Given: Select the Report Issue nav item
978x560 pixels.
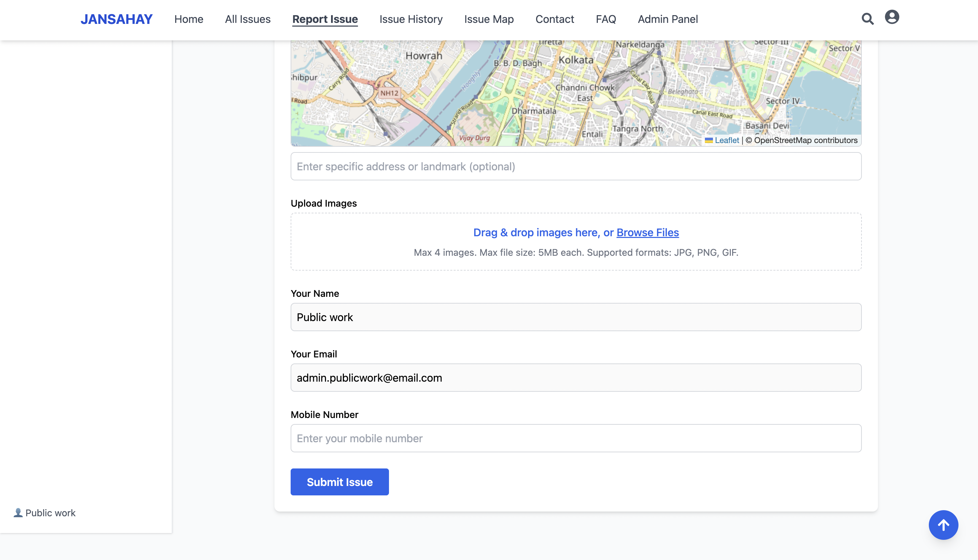Looking at the screenshot, I should [325, 19].
